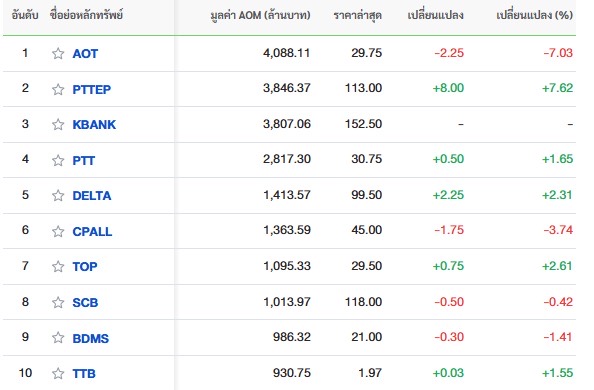
Task: Open the KBANK stock symbol link
Action: (x=94, y=124)
